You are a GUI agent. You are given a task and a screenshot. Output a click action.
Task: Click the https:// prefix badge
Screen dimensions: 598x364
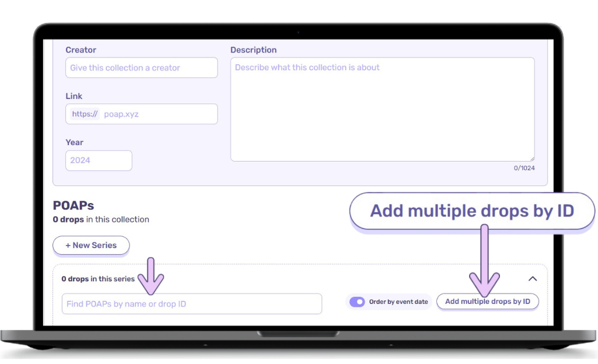(85, 114)
